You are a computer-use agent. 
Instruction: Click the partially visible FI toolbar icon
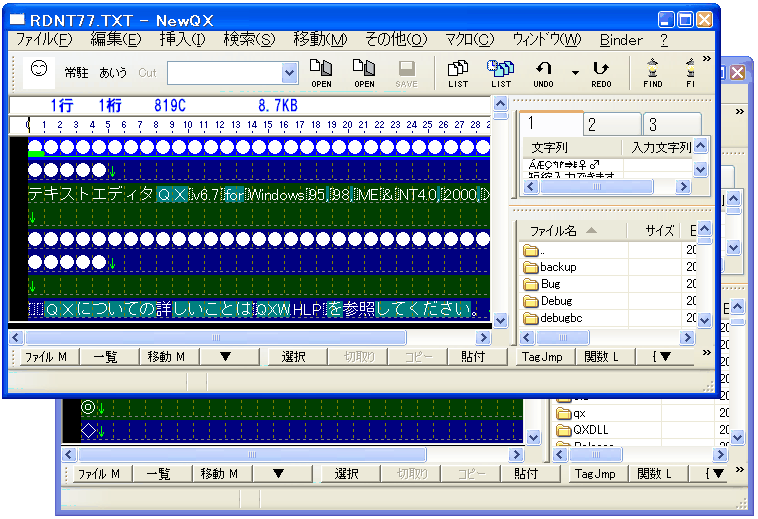tap(690, 73)
